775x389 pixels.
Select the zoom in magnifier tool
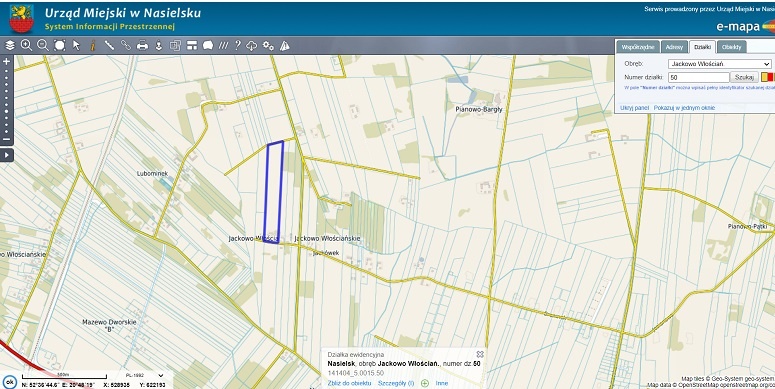(x=26, y=45)
